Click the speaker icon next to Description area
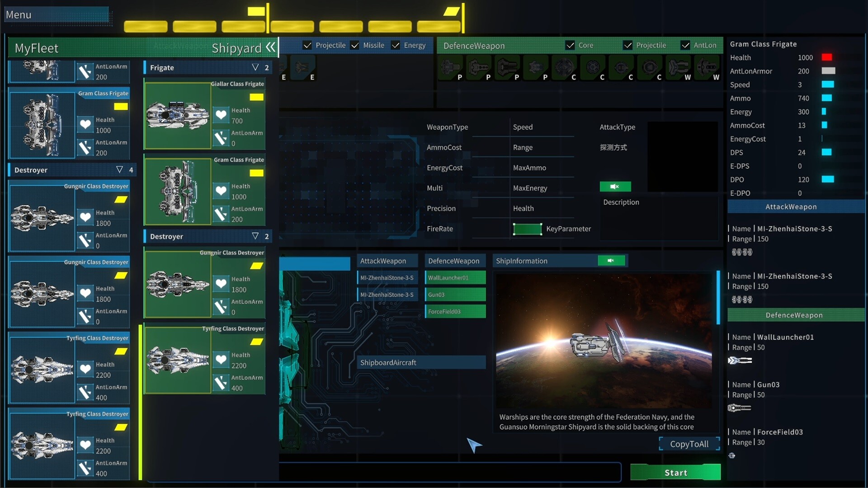868x488 pixels. pyautogui.click(x=615, y=186)
